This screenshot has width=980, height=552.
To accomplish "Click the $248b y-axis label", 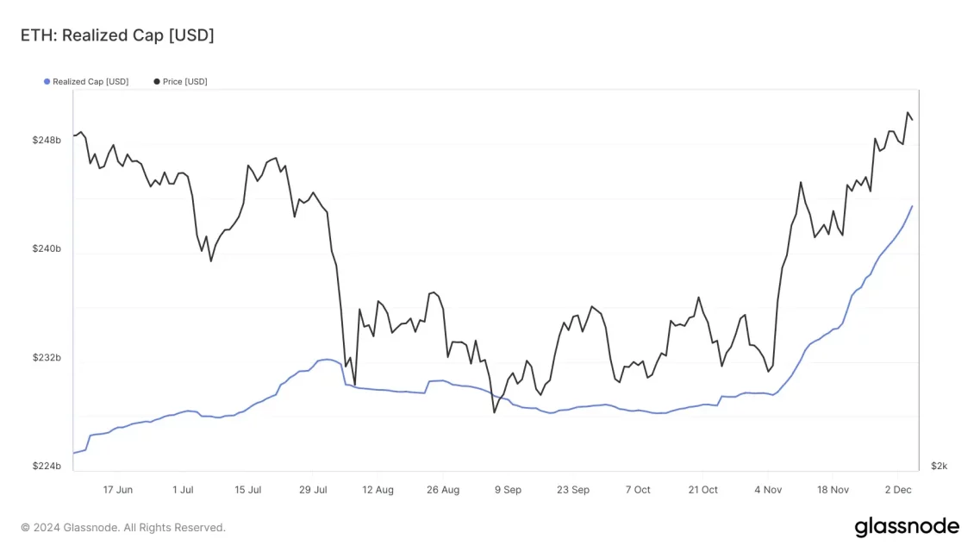I will (47, 140).
